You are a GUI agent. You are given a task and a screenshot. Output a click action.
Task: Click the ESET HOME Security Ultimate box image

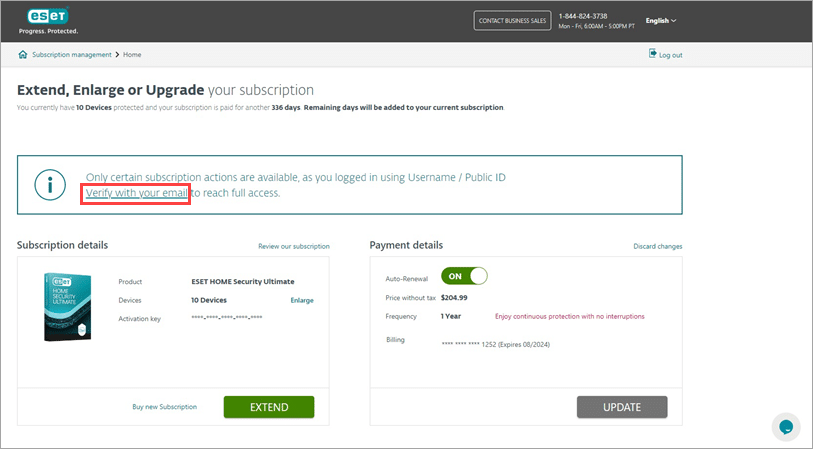pos(68,309)
